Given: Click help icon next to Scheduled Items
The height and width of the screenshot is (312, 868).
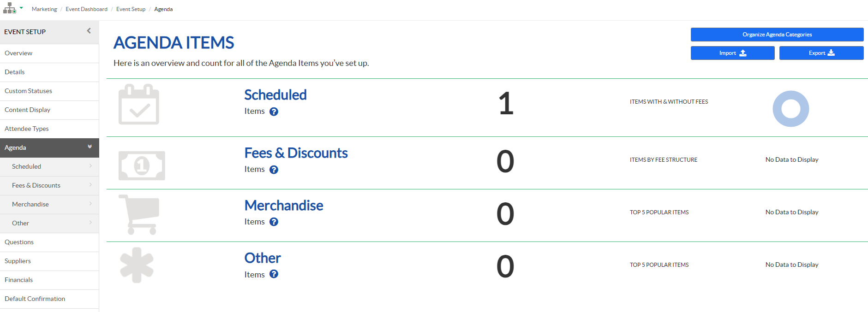Looking at the screenshot, I should [274, 112].
